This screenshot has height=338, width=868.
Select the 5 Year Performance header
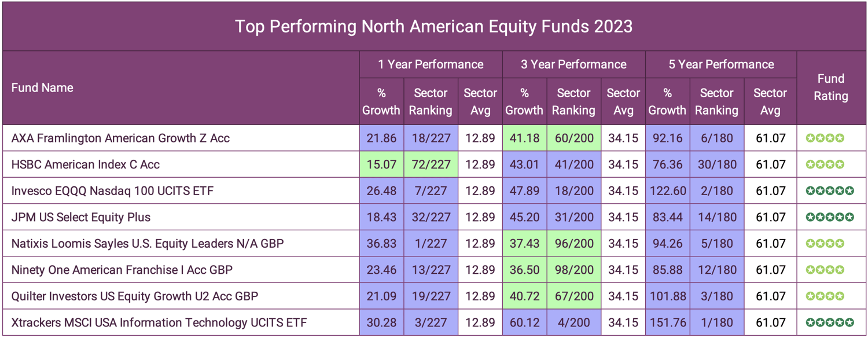[721, 65]
